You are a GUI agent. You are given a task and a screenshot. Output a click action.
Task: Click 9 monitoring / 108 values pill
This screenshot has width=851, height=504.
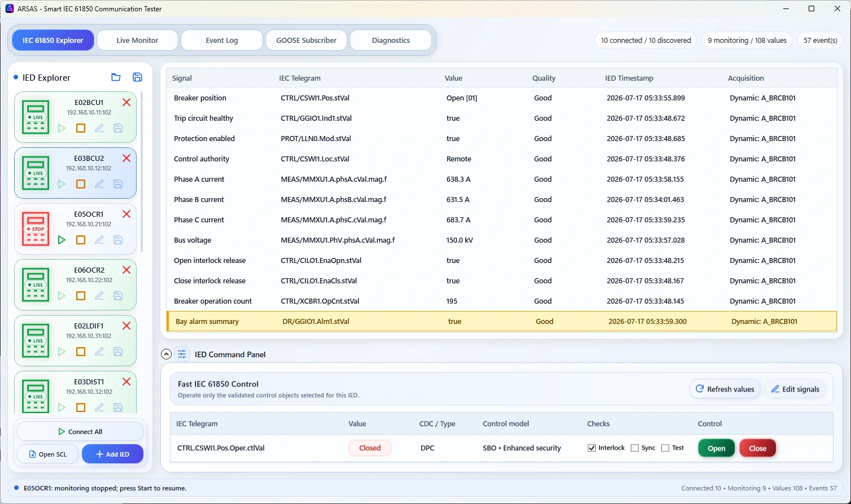pyautogui.click(x=747, y=40)
